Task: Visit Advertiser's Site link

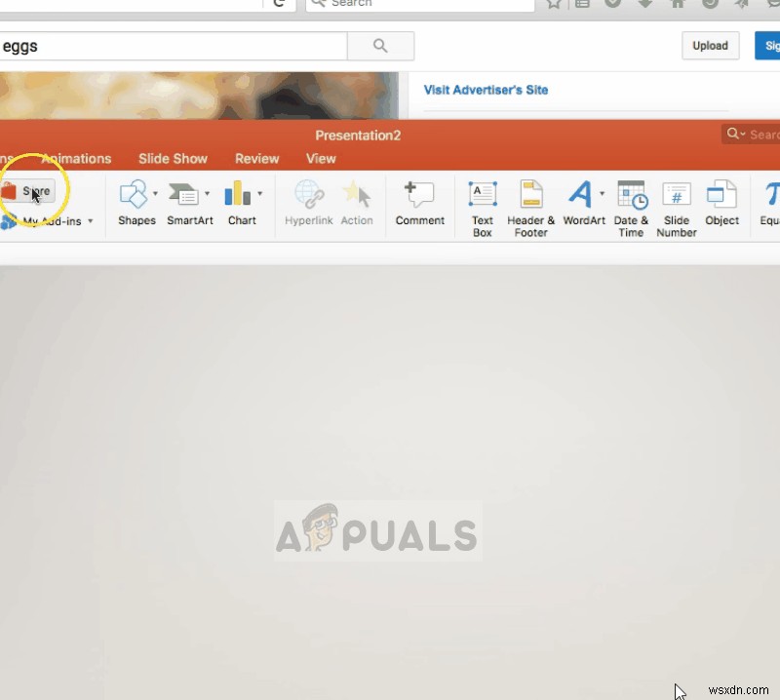Action: pyautogui.click(x=486, y=90)
